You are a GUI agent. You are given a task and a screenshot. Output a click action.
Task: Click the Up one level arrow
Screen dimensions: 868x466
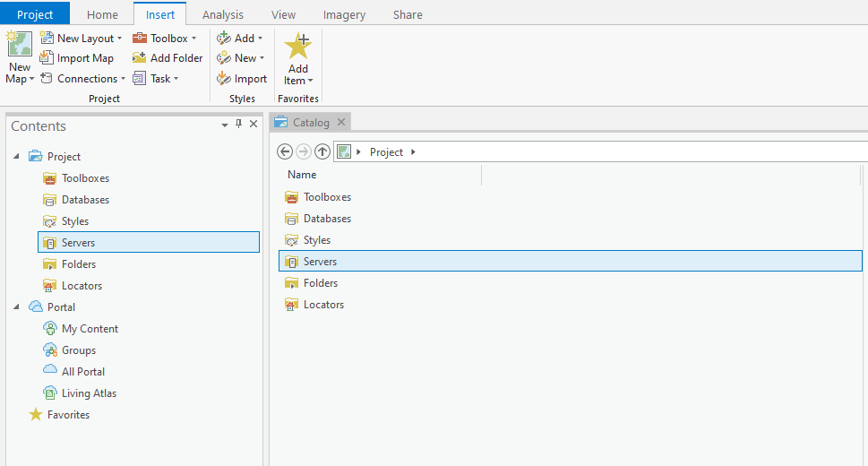pyautogui.click(x=322, y=151)
